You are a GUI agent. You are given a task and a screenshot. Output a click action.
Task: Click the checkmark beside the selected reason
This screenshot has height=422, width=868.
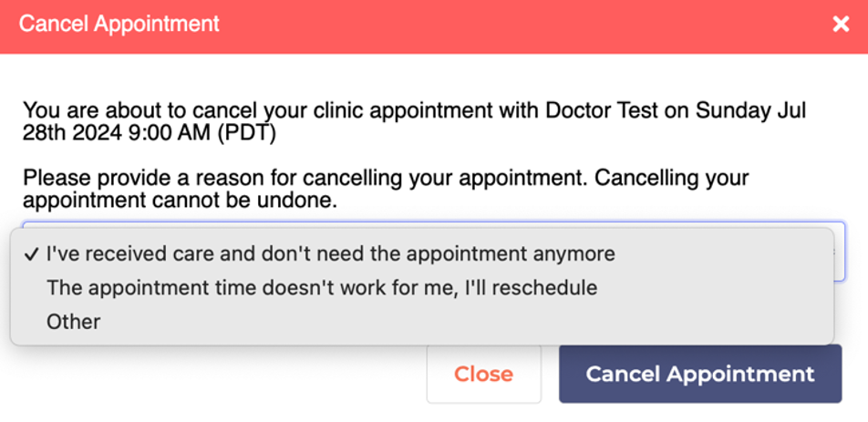click(32, 253)
